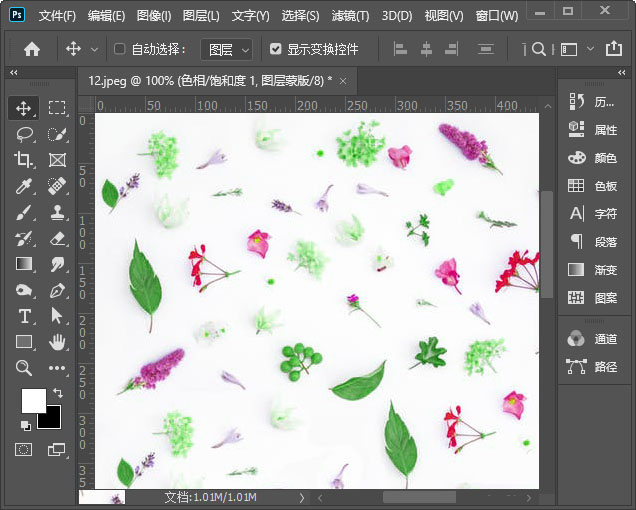
Task: Select the Eraser tool
Action: [57, 238]
